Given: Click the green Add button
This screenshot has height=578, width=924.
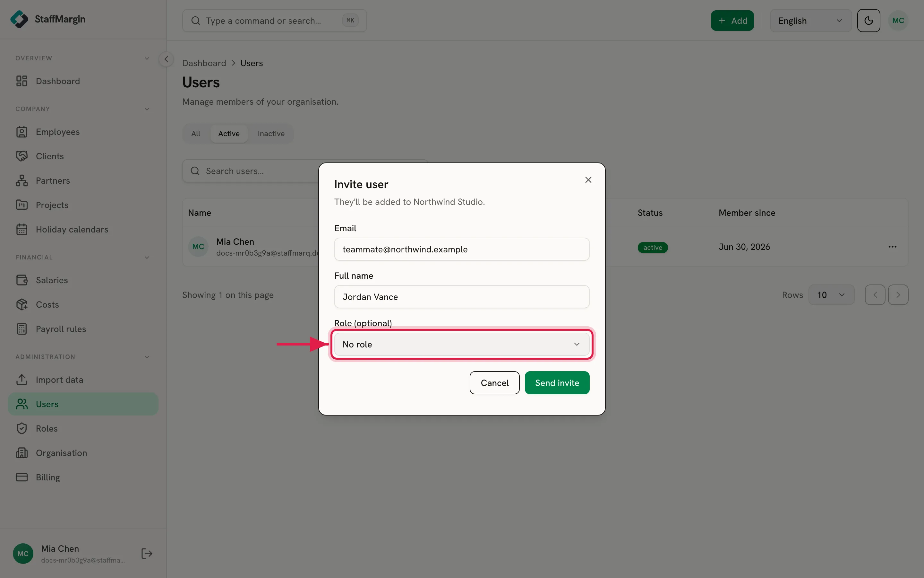Looking at the screenshot, I should [x=732, y=21].
